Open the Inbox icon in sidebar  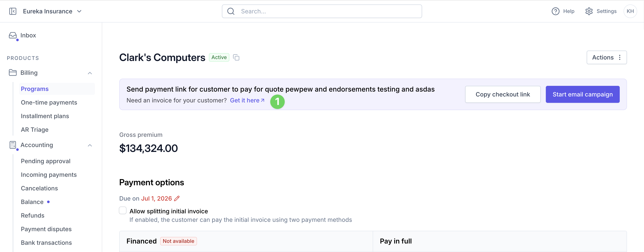coord(13,35)
